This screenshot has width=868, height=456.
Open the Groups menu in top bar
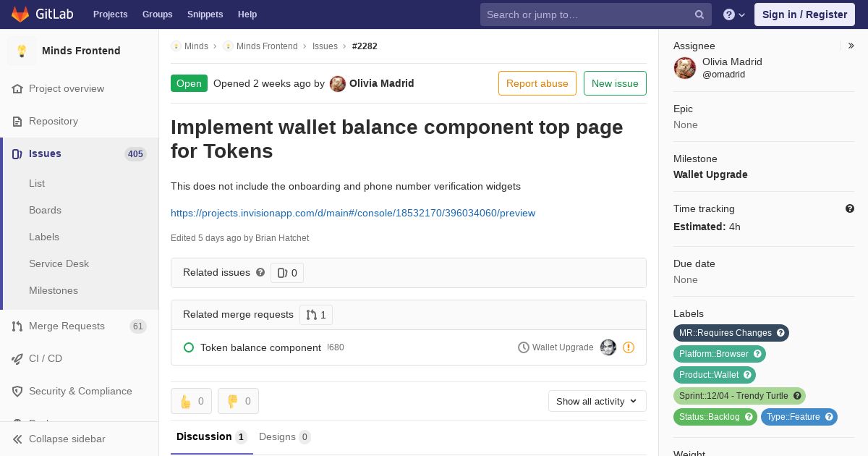[x=158, y=14]
